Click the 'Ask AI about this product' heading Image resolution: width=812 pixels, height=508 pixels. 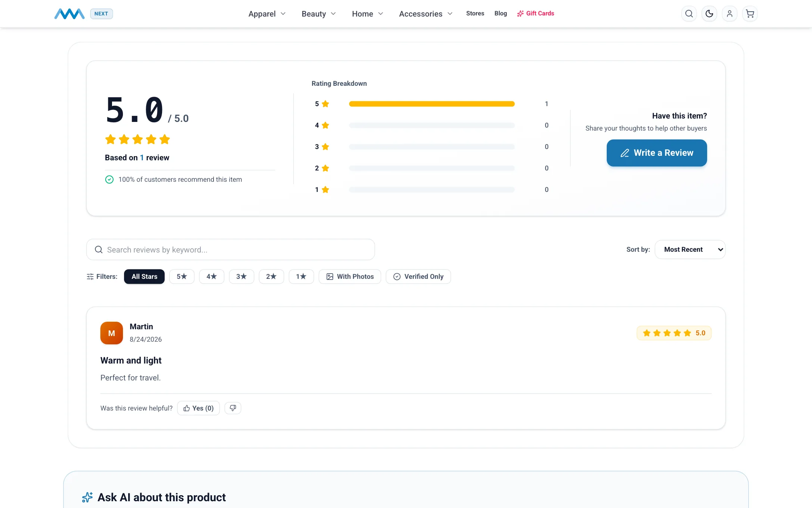[162, 497]
